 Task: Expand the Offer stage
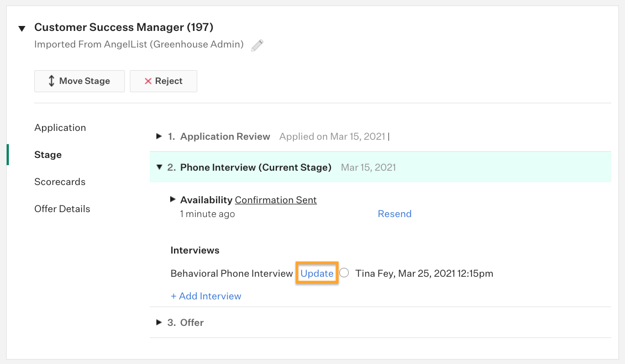pos(159,322)
